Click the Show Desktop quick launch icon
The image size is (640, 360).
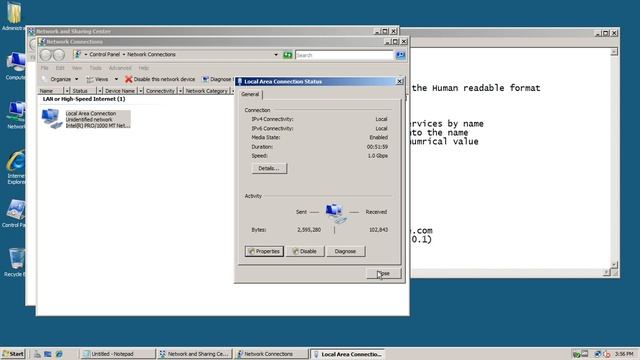pos(48,354)
